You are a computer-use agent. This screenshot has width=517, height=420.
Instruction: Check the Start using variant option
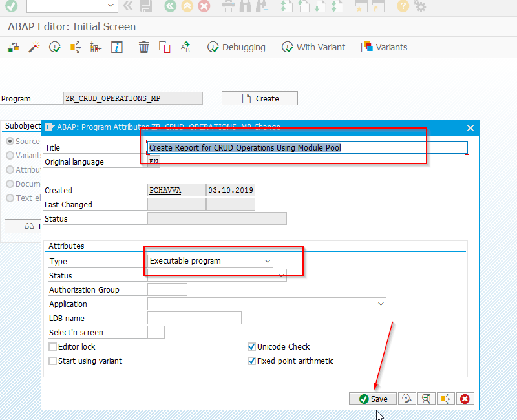click(x=52, y=361)
